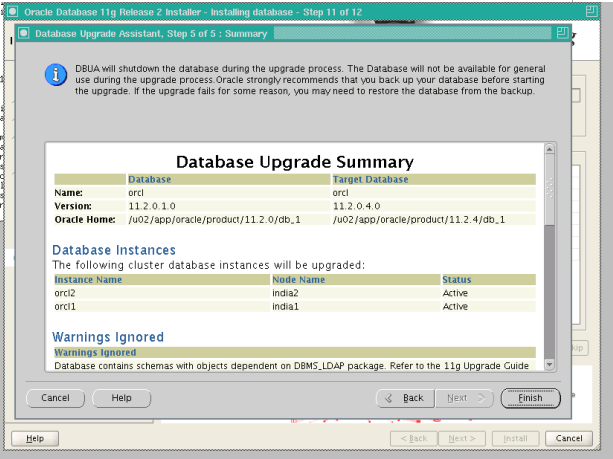Click the Database Upgrade Assistant title bar

click(293, 33)
